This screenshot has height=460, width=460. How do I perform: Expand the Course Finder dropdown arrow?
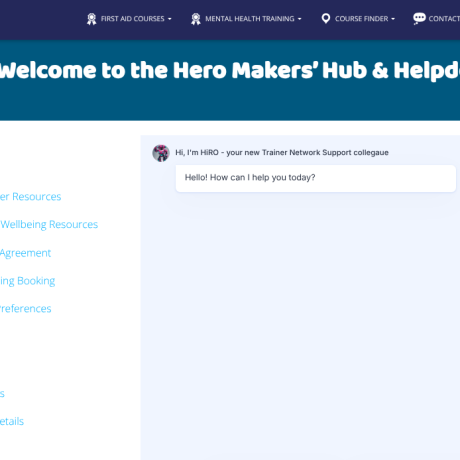click(393, 19)
